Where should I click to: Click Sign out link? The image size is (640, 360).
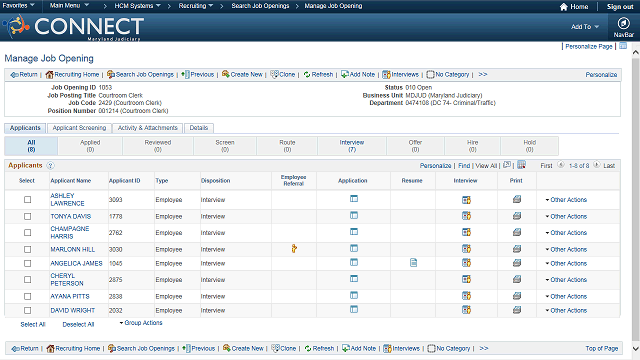[x=620, y=7]
